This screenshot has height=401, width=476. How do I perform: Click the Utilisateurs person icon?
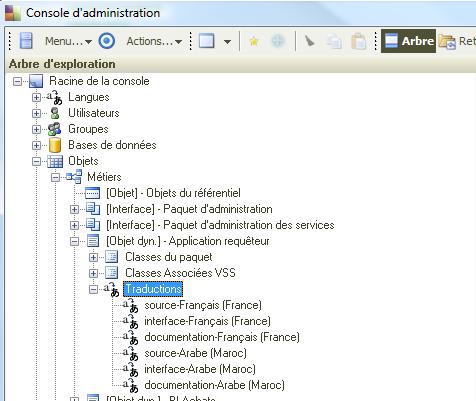(55, 113)
